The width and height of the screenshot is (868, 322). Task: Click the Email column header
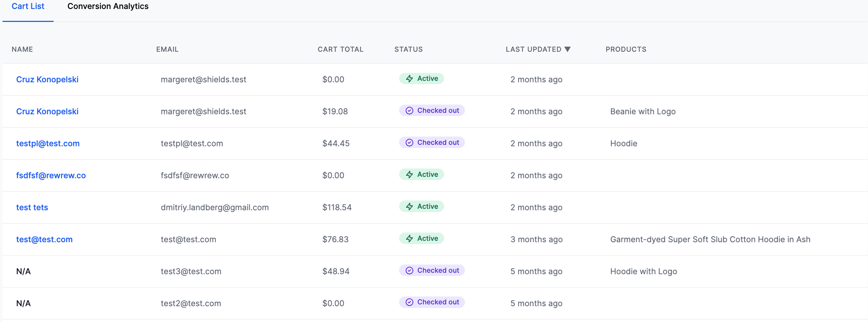[x=167, y=49]
